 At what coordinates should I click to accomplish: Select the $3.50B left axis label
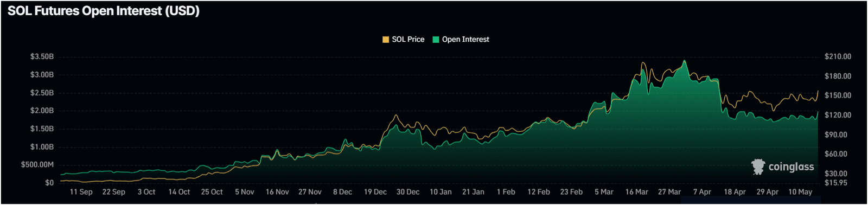(x=42, y=56)
